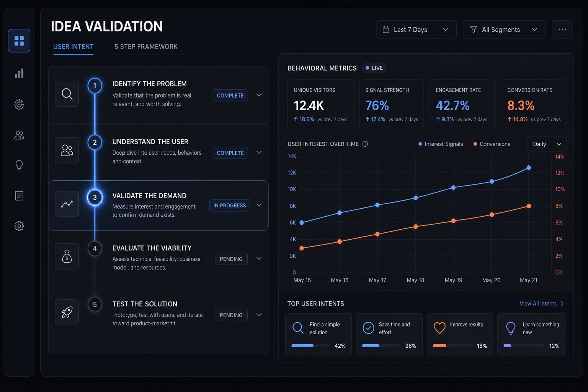Click the IDENTIFY THE PROBLEM step title

[x=150, y=84]
